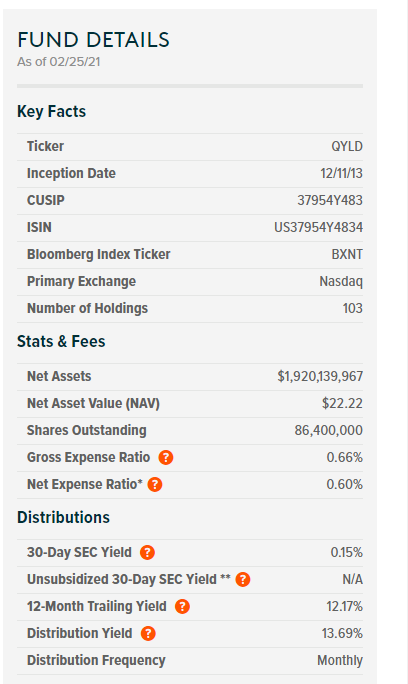
Task: Select the FUND DETAILS heading
Action: pos(93,40)
